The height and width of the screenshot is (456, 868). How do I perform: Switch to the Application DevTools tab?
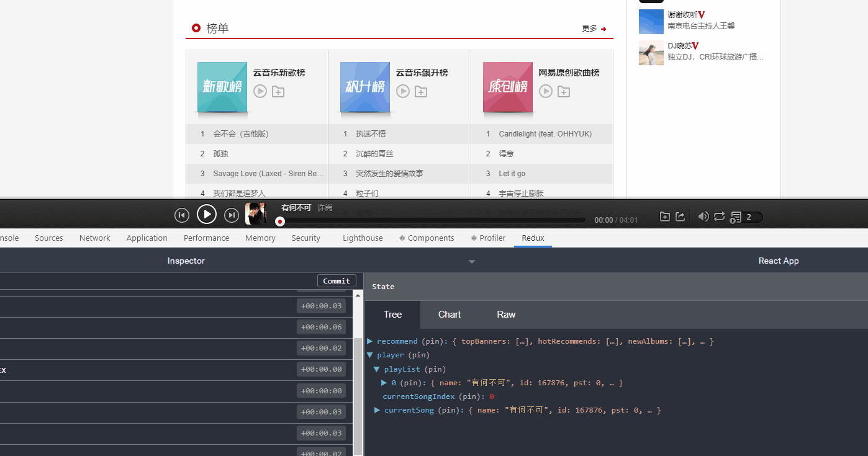pyautogui.click(x=147, y=238)
